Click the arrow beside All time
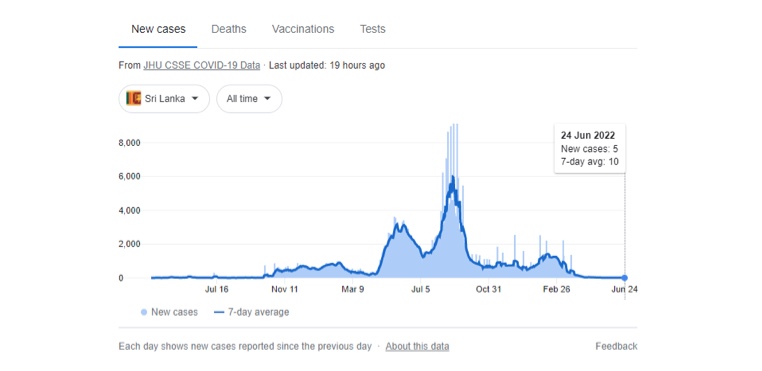The height and width of the screenshot is (371, 762). click(267, 98)
